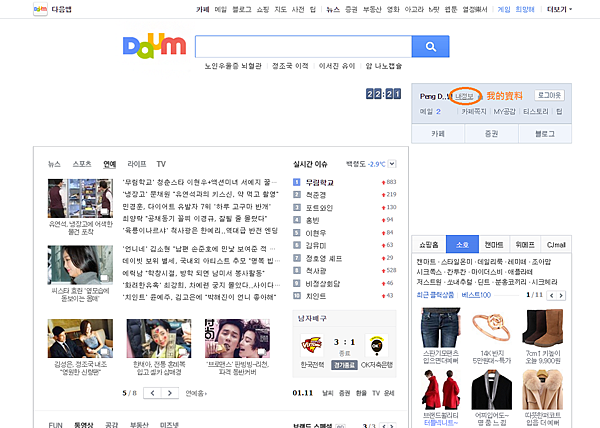Click the 내정보 button next to Peng D..

coord(464,96)
